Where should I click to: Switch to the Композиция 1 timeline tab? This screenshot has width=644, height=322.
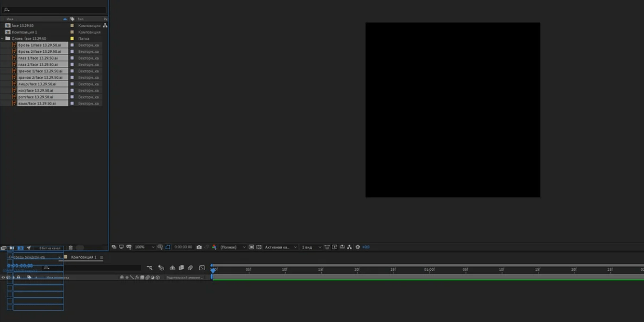84,257
